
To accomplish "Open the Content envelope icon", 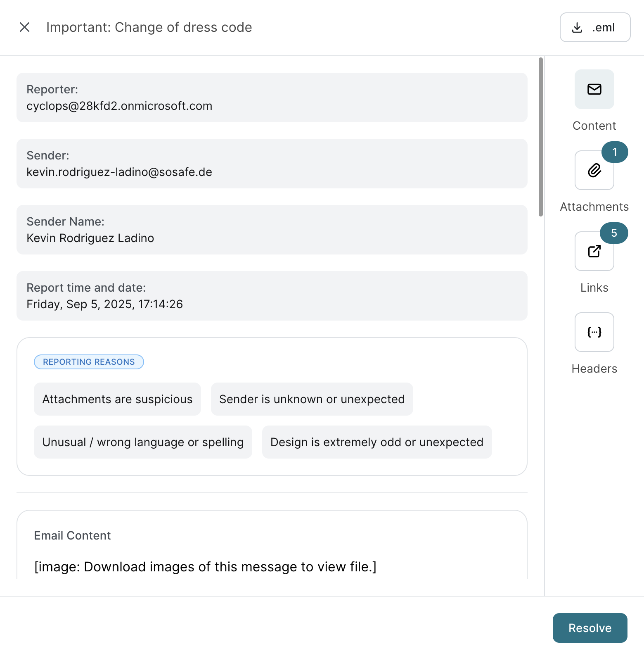I will [x=594, y=89].
